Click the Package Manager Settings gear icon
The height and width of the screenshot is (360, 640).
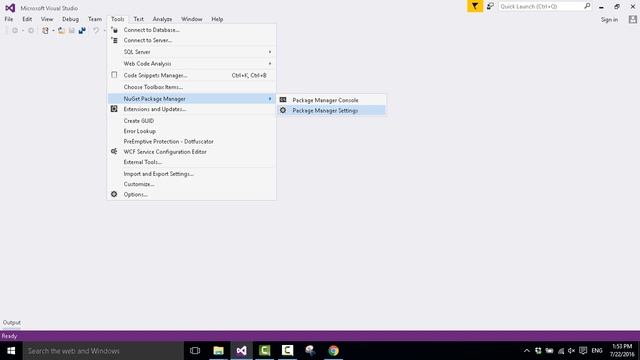283,110
